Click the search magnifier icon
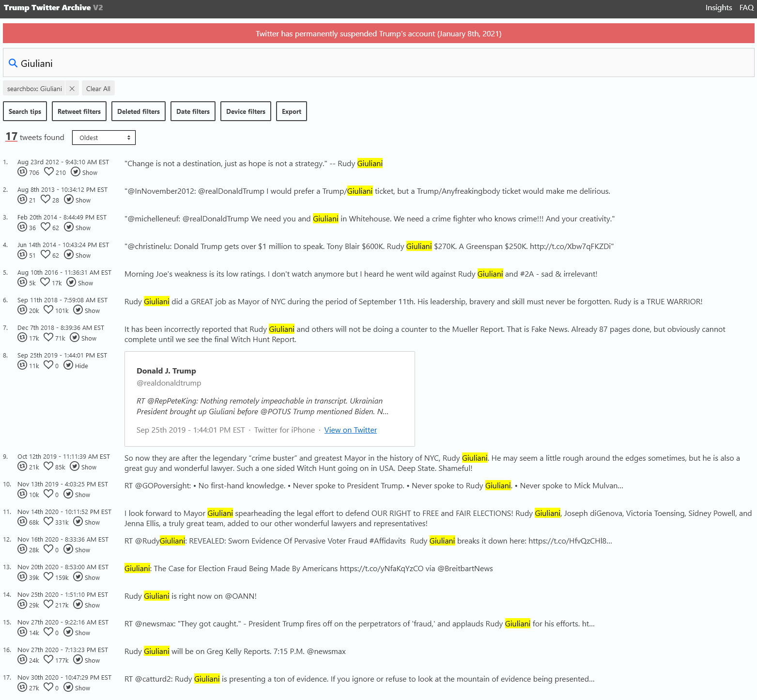The height and width of the screenshot is (700, 757). (x=13, y=63)
